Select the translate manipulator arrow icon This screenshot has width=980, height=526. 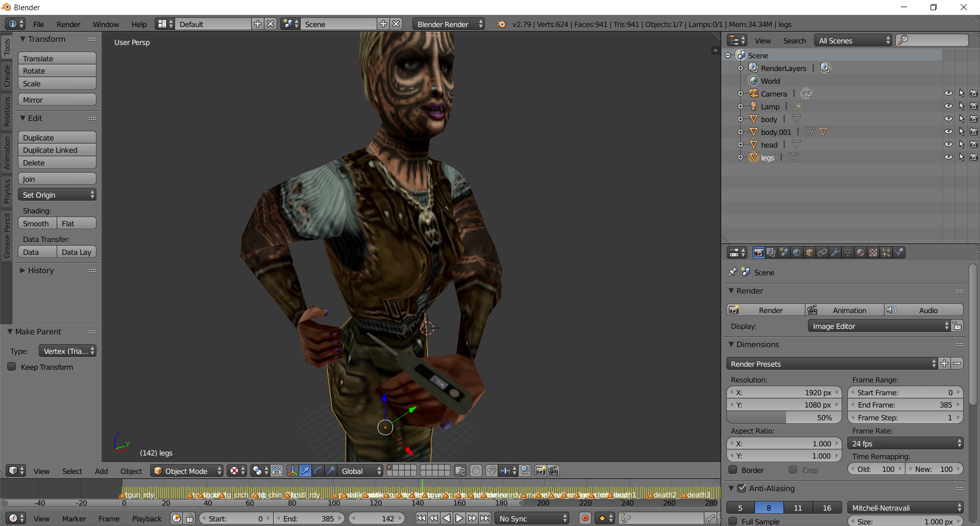305,471
